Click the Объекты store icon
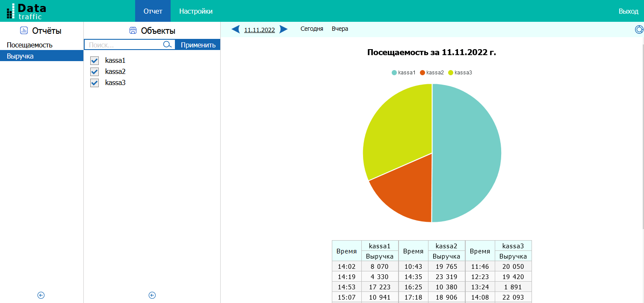 point(133,30)
